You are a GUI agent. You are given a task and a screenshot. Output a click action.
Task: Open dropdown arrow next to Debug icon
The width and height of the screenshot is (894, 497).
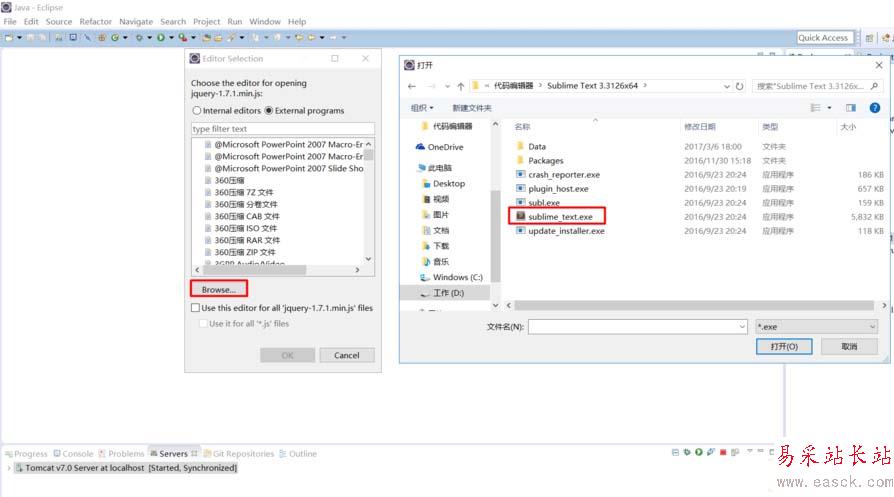coord(149,38)
